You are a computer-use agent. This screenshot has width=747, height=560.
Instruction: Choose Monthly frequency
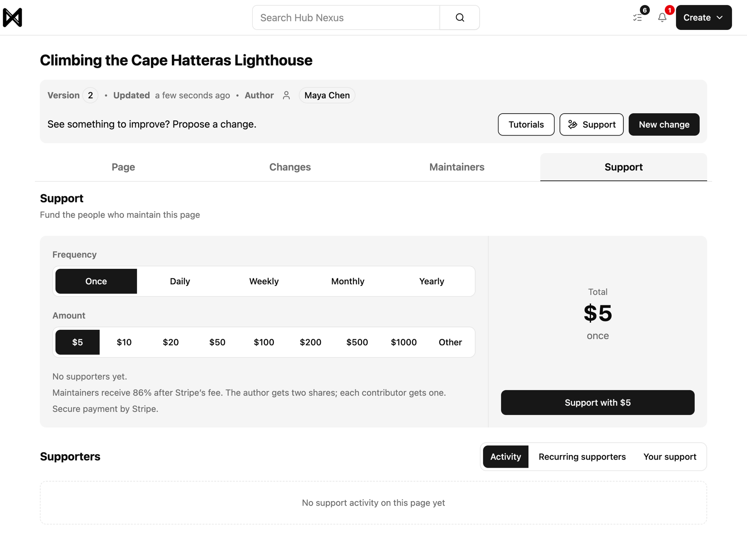click(348, 281)
